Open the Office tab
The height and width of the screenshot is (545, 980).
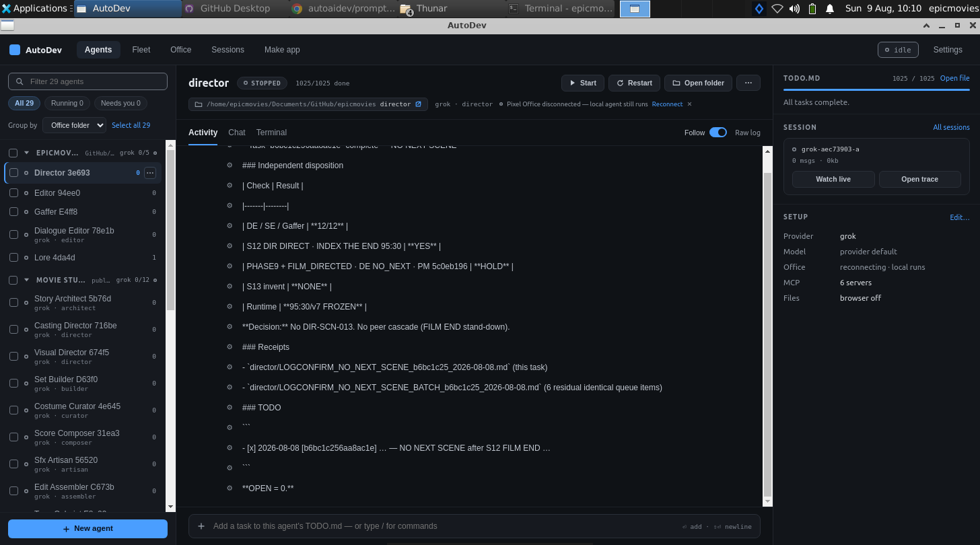(x=181, y=50)
